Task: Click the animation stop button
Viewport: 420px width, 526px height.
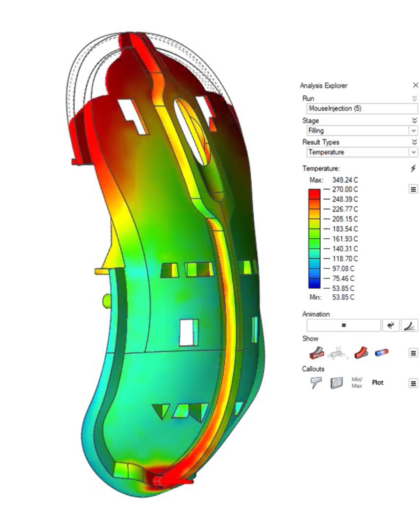Action: tap(344, 325)
